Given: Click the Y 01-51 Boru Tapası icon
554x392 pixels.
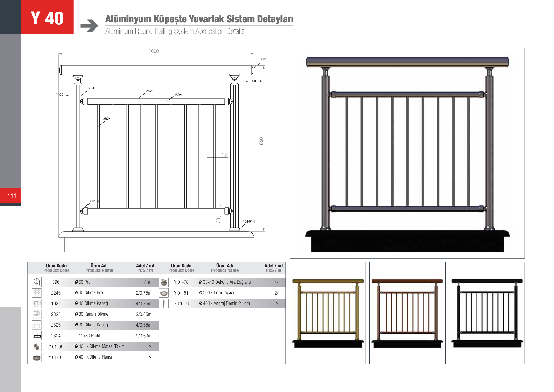Looking at the screenshot, I should 164,293.
